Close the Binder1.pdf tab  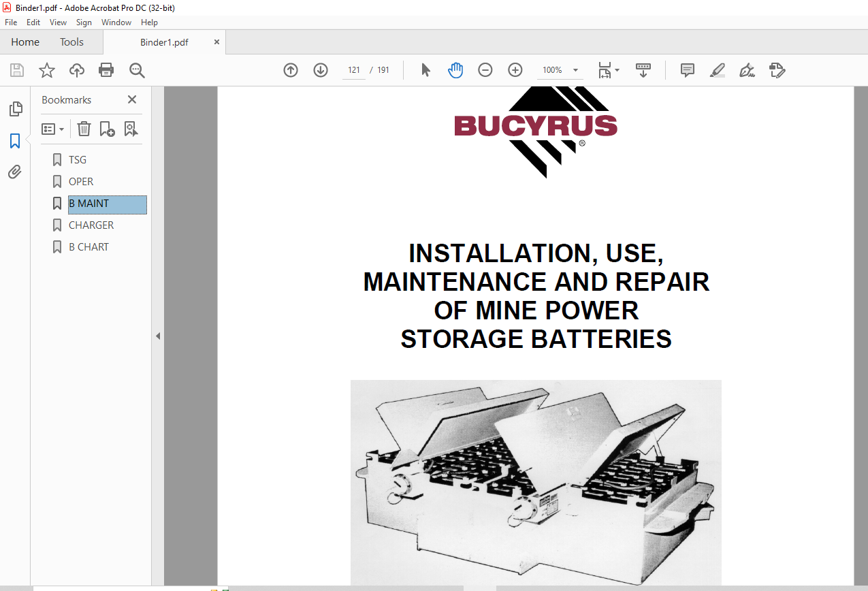(x=216, y=42)
